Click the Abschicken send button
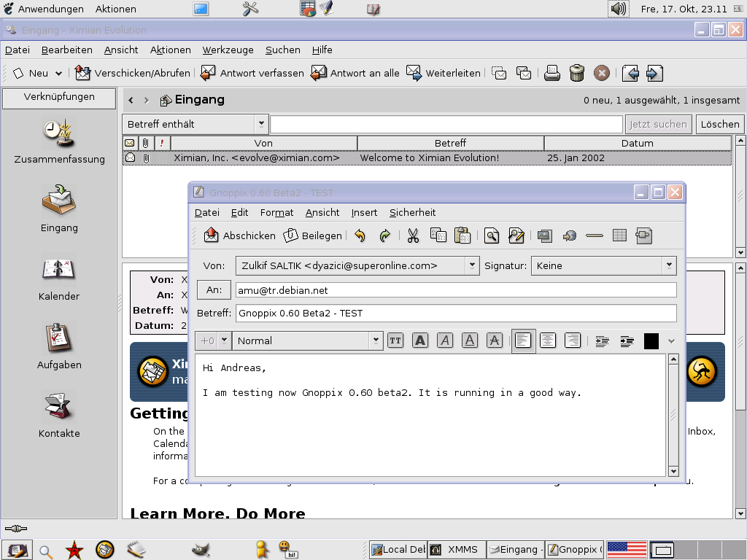Viewport: 747px width, 560px height. [x=240, y=236]
